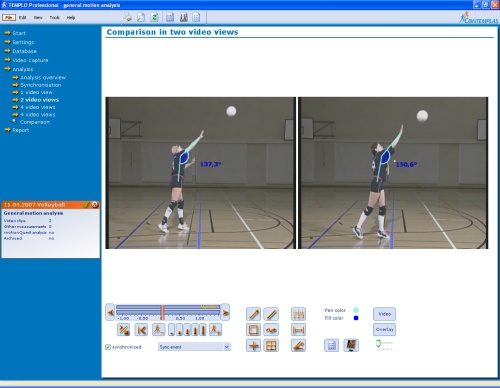500x388 pixels.
Task: Close the 11.04.2007 Volleyball panel
Action: tap(95, 205)
